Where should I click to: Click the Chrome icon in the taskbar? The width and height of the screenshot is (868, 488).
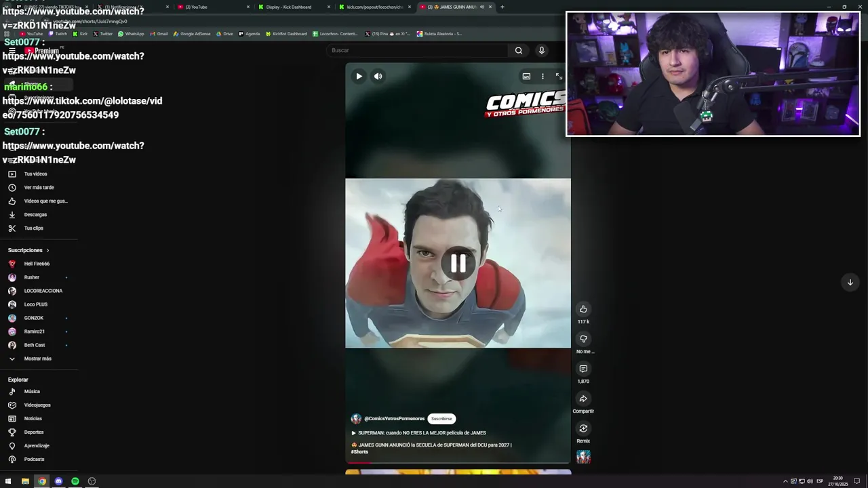42,481
